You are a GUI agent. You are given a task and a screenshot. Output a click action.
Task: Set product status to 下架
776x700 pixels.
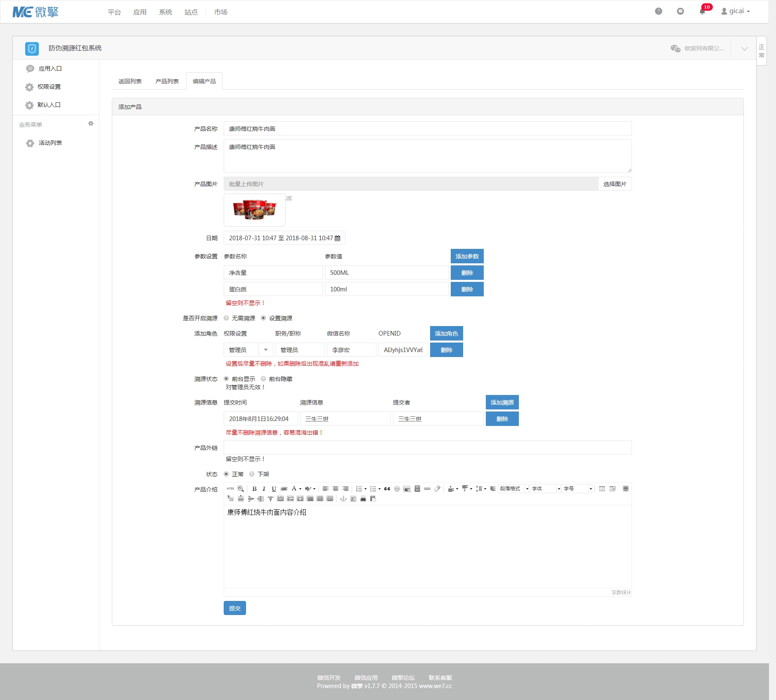(252, 474)
